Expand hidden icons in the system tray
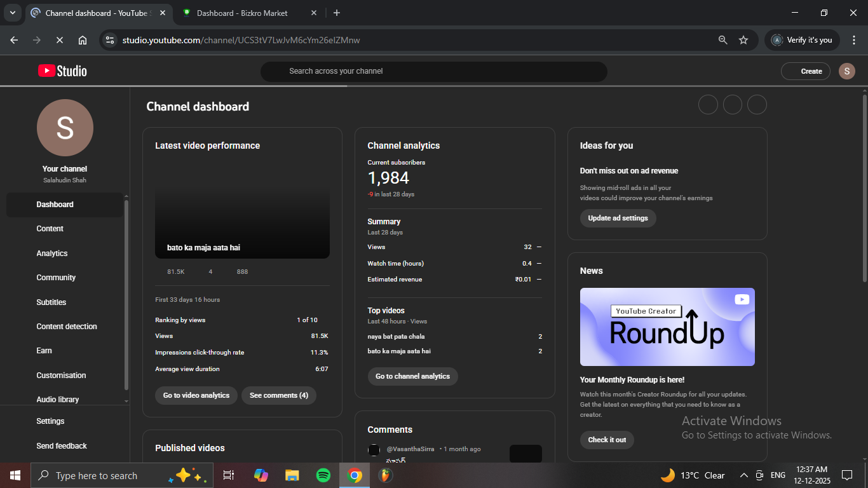 (743, 475)
